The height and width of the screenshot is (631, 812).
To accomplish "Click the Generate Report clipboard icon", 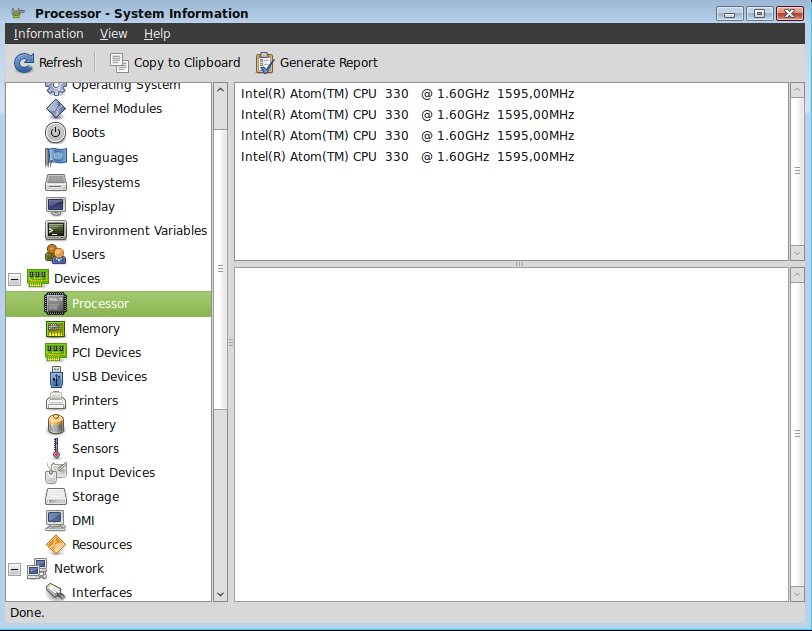I will pyautogui.click(x=265, y=63).
